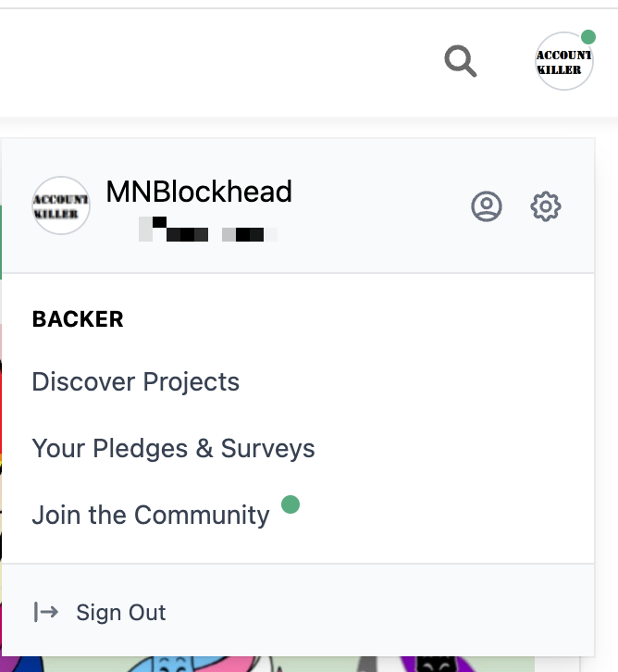Click the BACKER section heading
618x672 pixels.
[x=78, y=319]
